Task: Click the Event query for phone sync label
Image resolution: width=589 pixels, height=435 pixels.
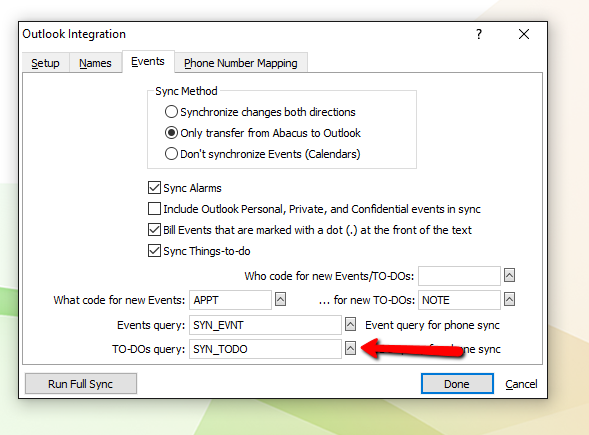Action: 432,325
